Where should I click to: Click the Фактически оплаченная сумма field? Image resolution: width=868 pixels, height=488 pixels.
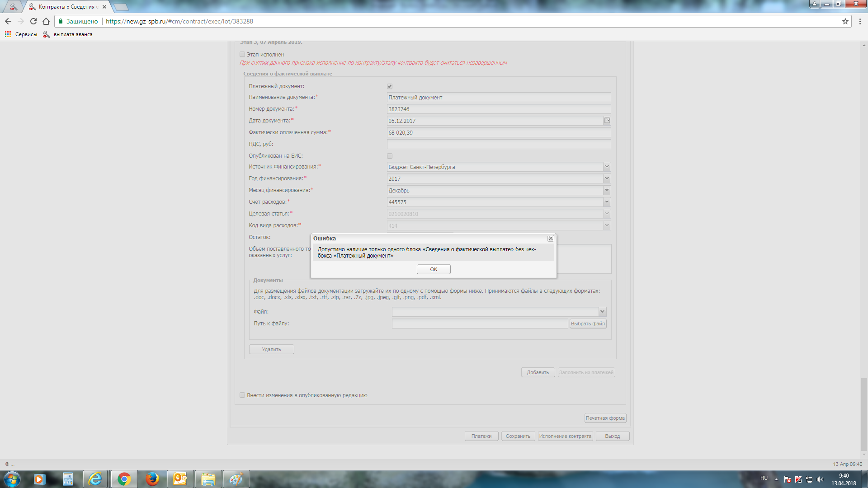pyautogui.click(x=499, y=133)
